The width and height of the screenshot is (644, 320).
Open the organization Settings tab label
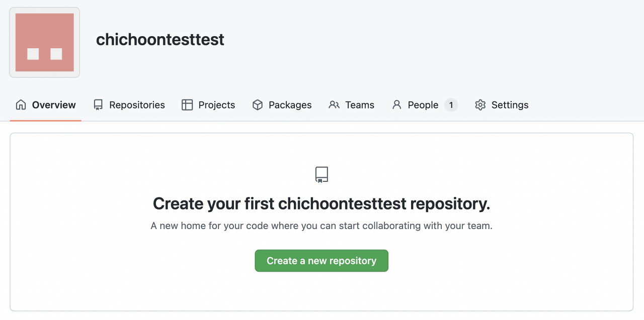pyautogui.click(x=510, y=105)
